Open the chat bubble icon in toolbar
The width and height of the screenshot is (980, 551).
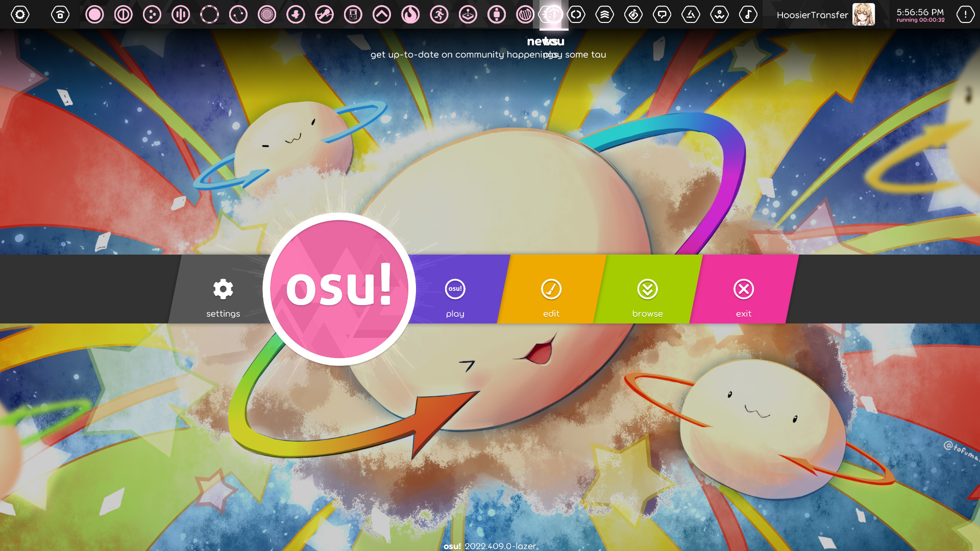(x=662, y=14)
